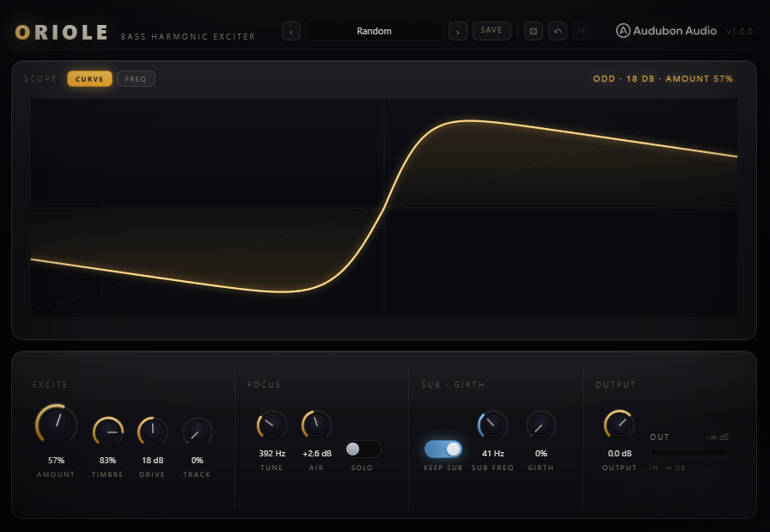770x532 pixels.
Task: Go to the previous preset arrow
Action: pyautogui.click(x=291, y=32)
